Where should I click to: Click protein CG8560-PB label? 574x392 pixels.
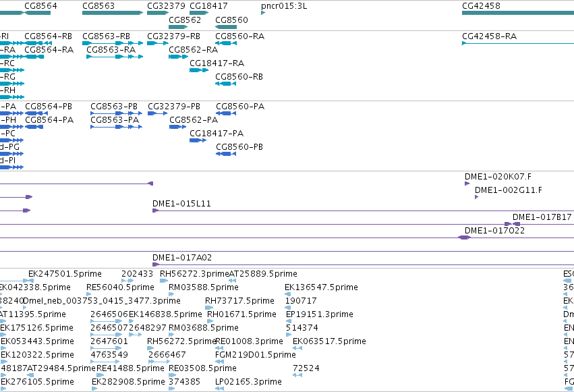tap(239, 147)
